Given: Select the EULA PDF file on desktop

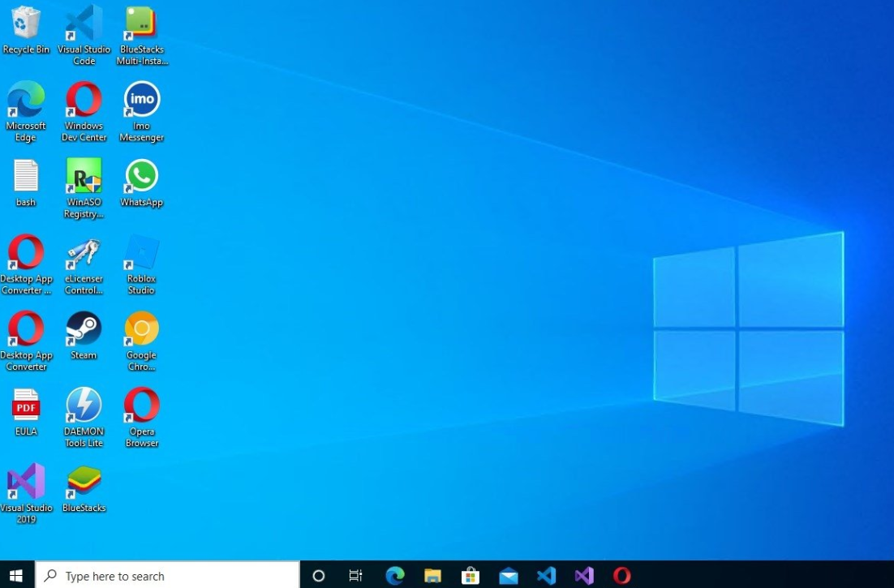Looking at the screenshot, I should (x=26, y=412).
